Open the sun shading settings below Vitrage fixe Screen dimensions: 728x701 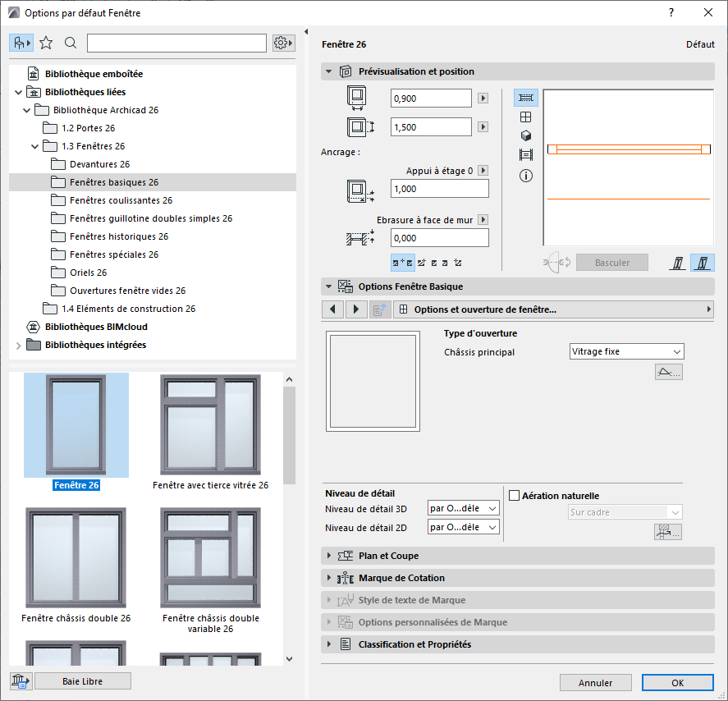coord(668,371)
